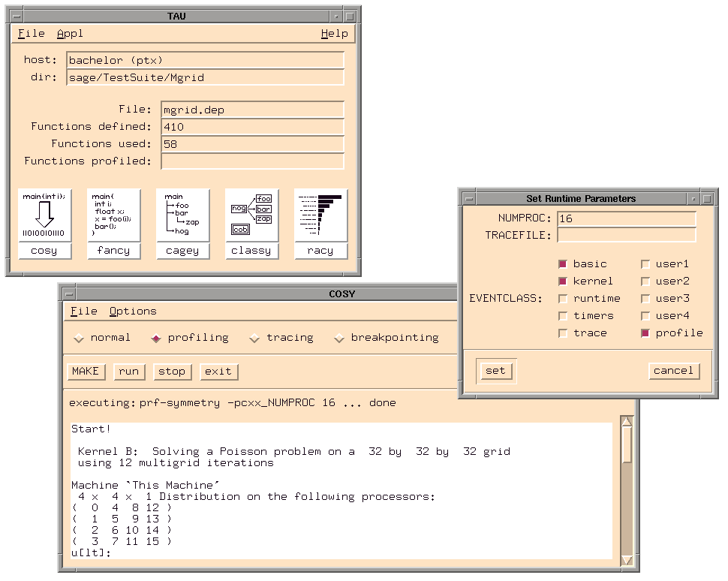
Task: Click the COSY output scrollbar thumb
Action: pos(627,445)
